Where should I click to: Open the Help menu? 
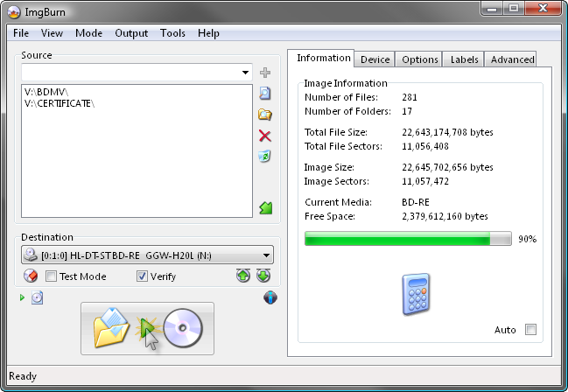tap(208, 33)
